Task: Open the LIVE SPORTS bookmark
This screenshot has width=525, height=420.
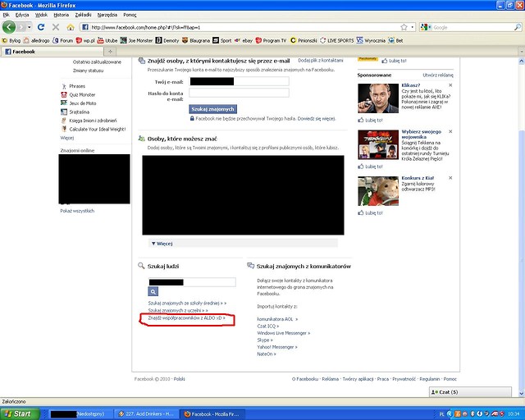Action: 337,40
